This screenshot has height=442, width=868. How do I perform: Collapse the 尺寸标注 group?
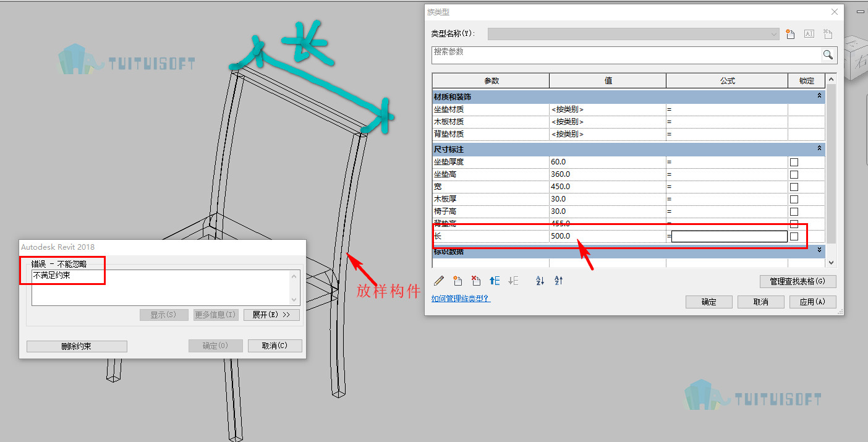(x=819, y=149)
